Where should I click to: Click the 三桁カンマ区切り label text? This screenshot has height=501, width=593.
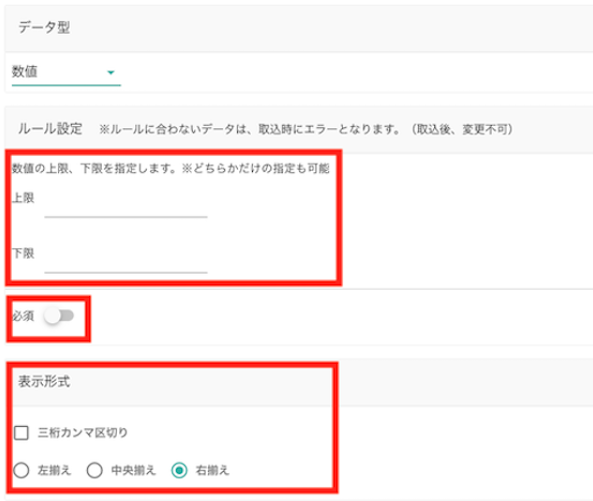click(x=83, y=433)
